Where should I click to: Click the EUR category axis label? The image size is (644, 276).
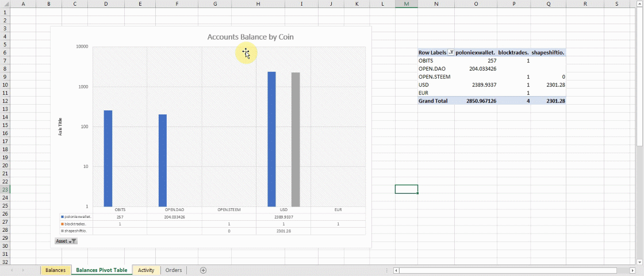coord(338,209)
